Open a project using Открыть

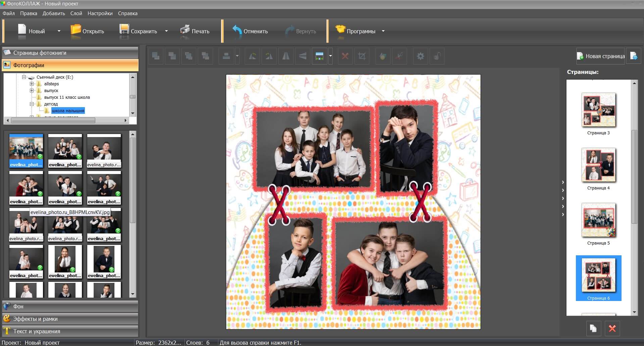[x=88, y=31]
